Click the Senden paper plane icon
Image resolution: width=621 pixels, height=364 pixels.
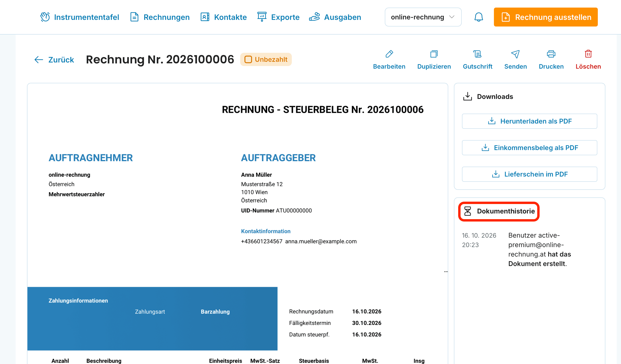point(515,54)
